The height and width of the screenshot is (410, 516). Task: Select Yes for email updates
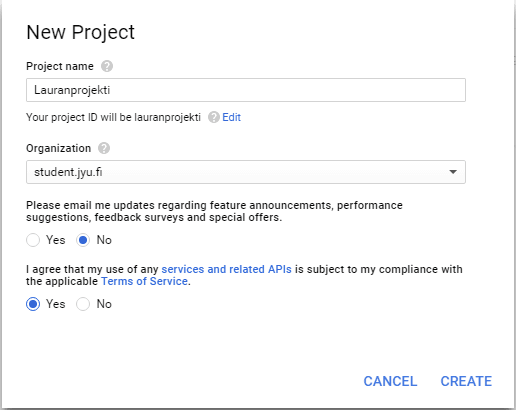tap(33, 240)
